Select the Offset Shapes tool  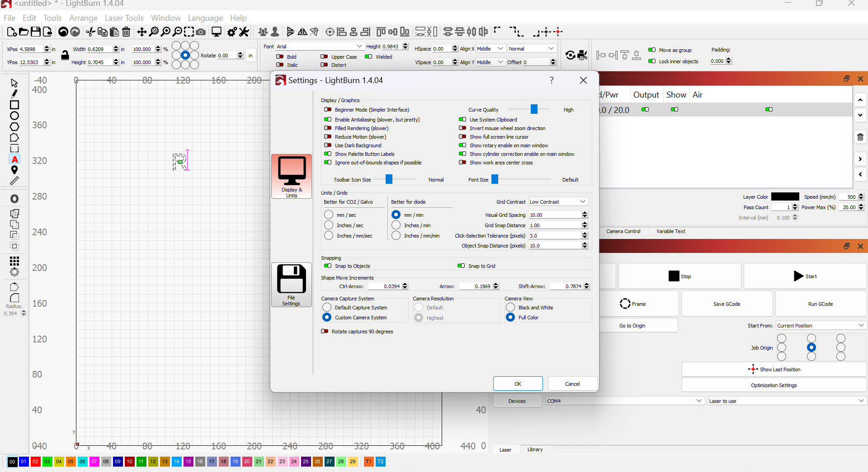coord(14,199)
